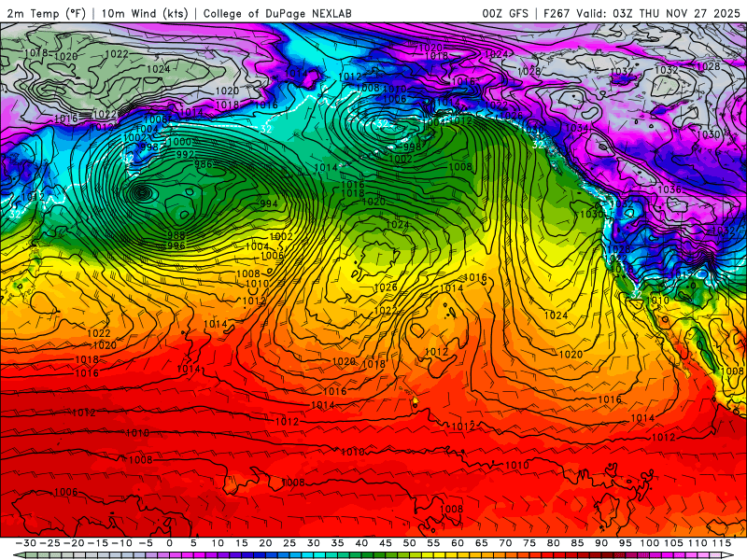Image resolution: width=747 pixels, height=560 pixels.
Task: Select -25 on the temperature color scale
Action: (50, 543)
